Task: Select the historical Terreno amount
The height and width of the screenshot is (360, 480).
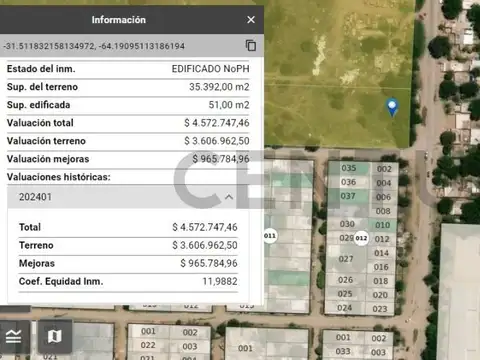Action: click(205, 245)
